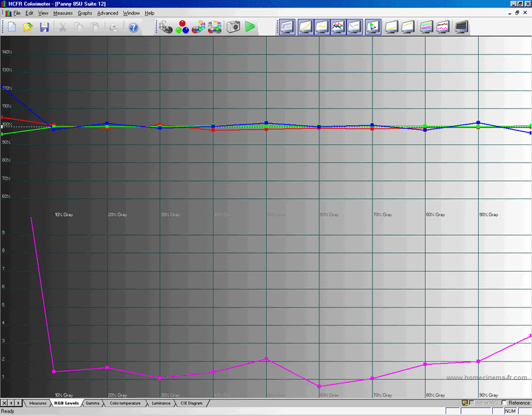The width and height of the screenshot is (532, 416).
Task: Open the View menu
Action: coord(43,13)
